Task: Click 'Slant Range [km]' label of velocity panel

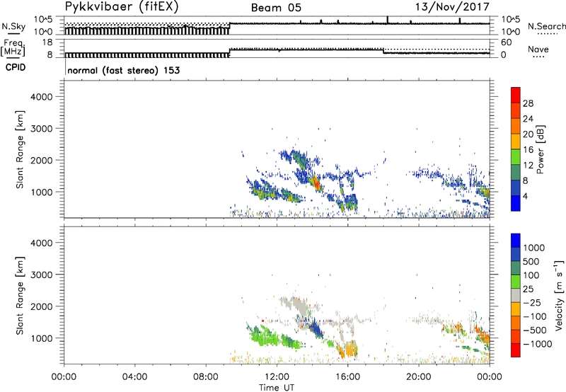Action: pyautogui.click(x=20, y=296)
